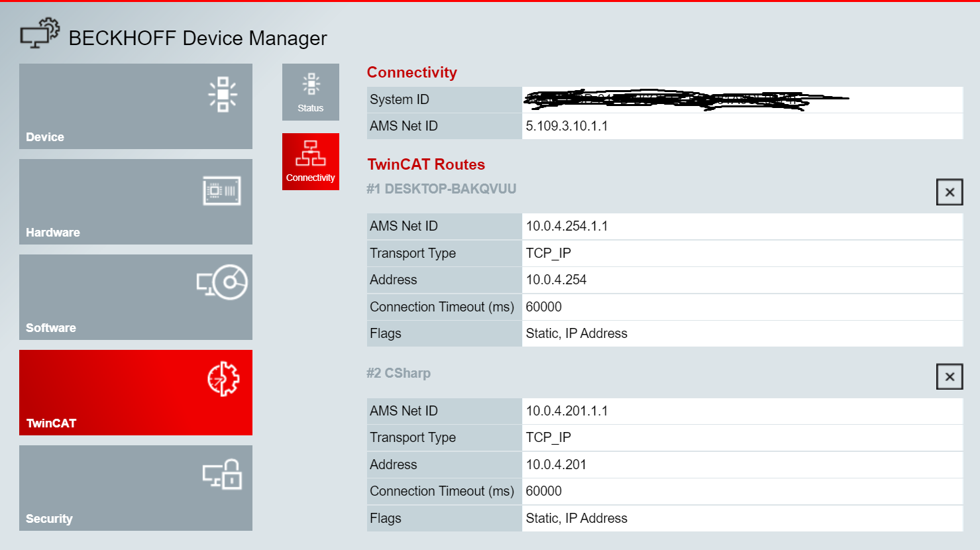Select the Connectivity sub-tab
Screen dimensions: 980x550
(x=311, y=162)
